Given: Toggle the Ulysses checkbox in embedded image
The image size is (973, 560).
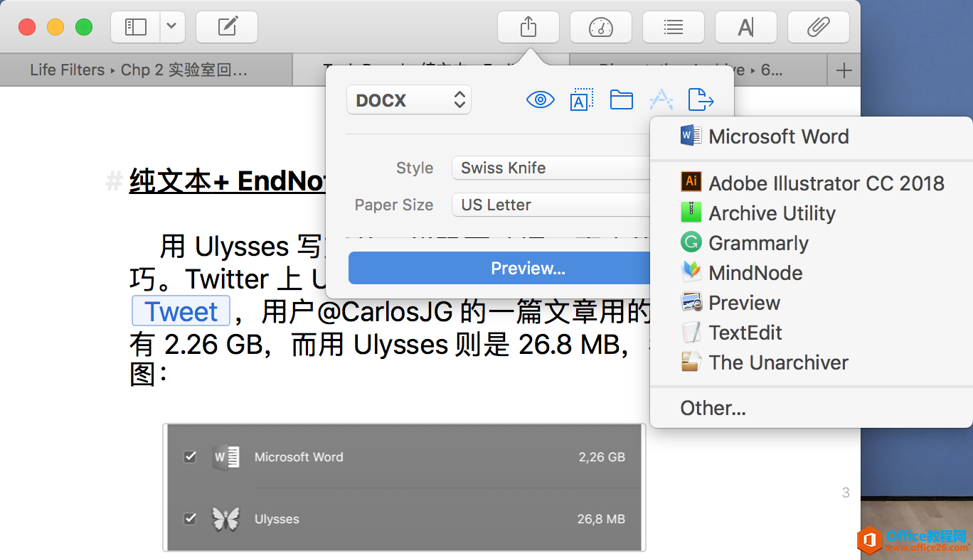Looking at the screenshot, I should (190, 519).
